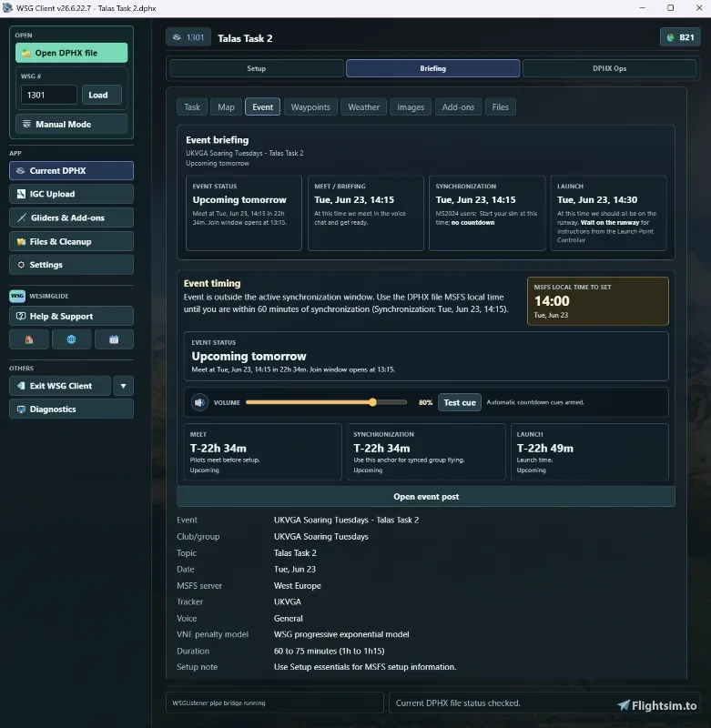The width and height of the screenshot is (711, 728).
Task: Click the Test cue button
Action: [460, 402]
